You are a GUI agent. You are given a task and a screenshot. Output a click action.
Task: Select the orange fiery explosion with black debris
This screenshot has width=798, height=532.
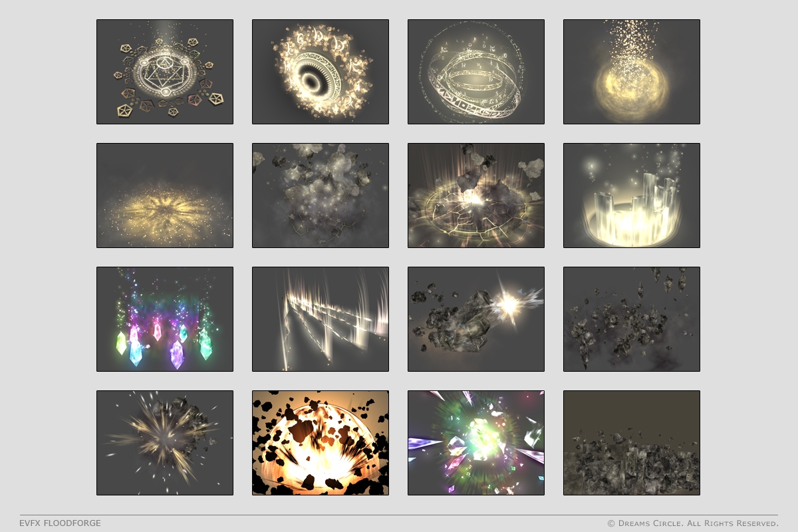pyautogui.click(x=321, y=443)
